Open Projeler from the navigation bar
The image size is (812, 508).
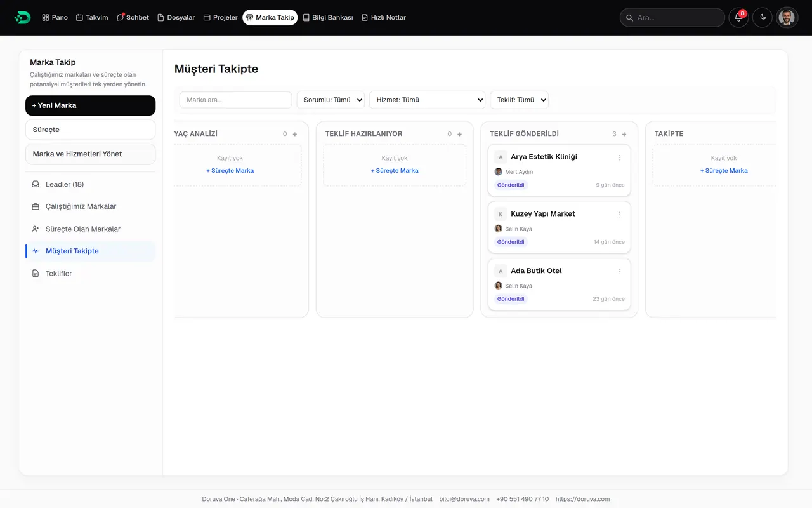tap(220, 18)
